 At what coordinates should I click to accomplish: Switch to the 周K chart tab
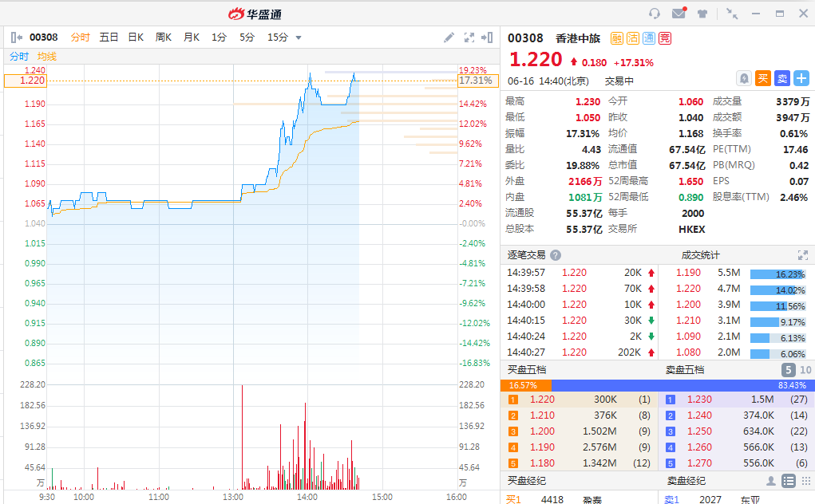[x=163, y=37]
